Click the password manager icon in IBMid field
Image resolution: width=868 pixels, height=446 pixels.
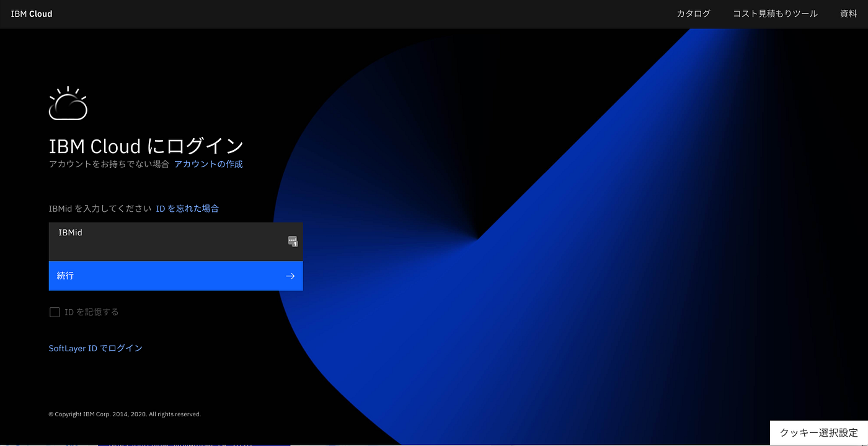coord(293,242)
